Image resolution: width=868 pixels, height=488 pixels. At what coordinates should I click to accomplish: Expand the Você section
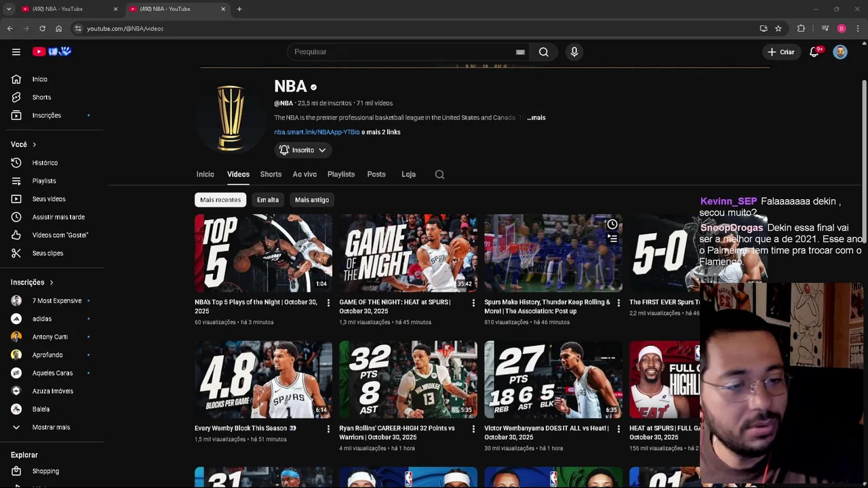coord(24,144)
